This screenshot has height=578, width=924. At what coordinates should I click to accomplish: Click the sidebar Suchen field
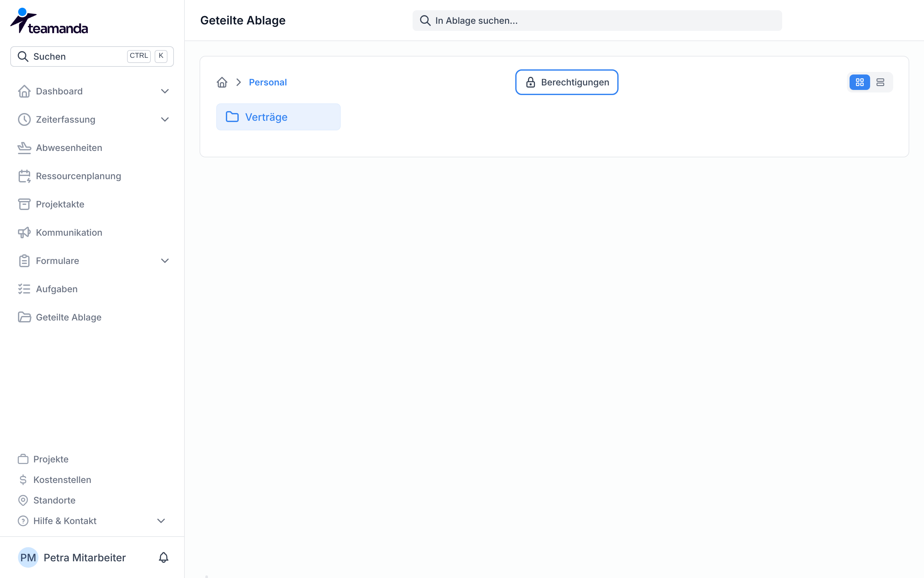(92, 57)
